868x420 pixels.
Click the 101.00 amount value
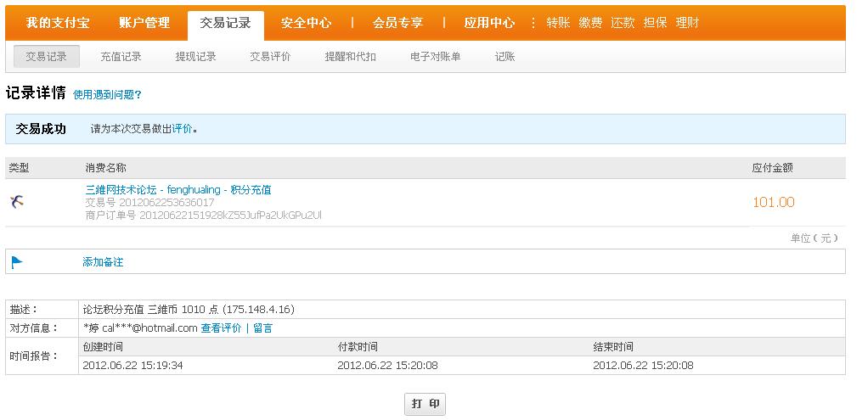click(774, 203)
